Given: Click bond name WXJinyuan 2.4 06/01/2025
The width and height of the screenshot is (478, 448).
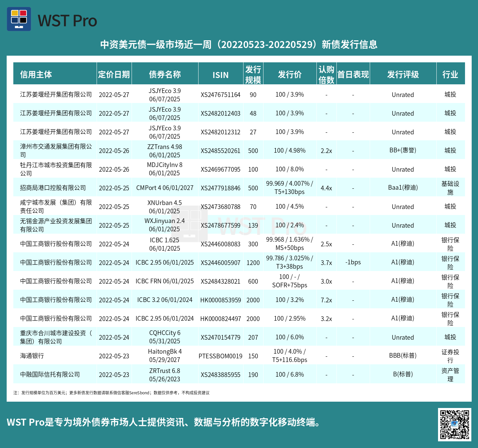Looking at the screenshot, I should tap(165, 225).
